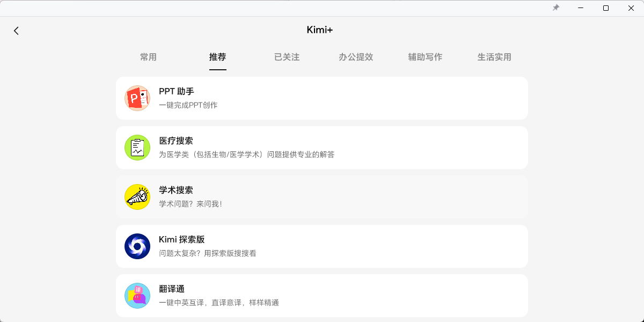Click the 学术搜索 yellow megaphone icon
Image resolution: width=644 pixels, height=322 pixels.
point(137,197)
